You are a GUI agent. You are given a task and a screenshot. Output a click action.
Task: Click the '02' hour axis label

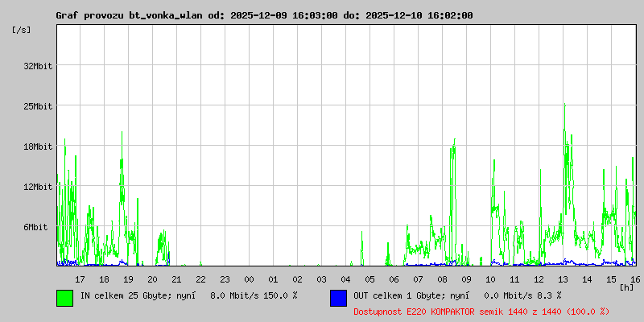click(x=297, y=279)
